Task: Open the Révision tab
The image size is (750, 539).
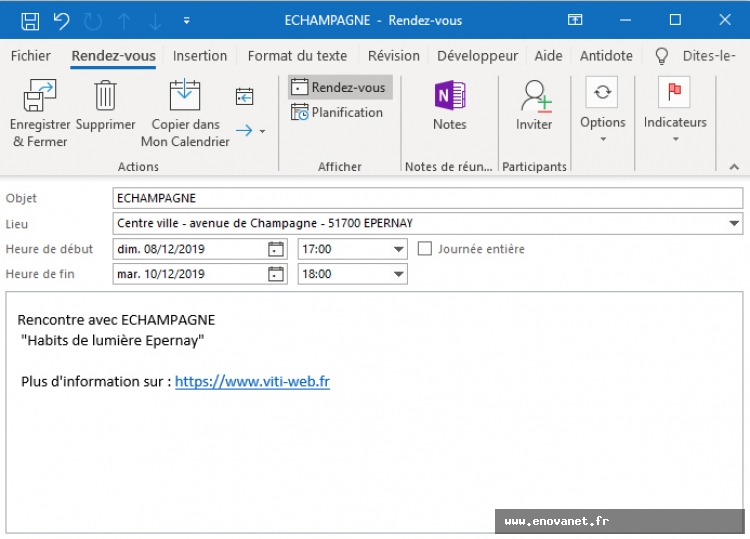Action: click(x=394, y=56)
